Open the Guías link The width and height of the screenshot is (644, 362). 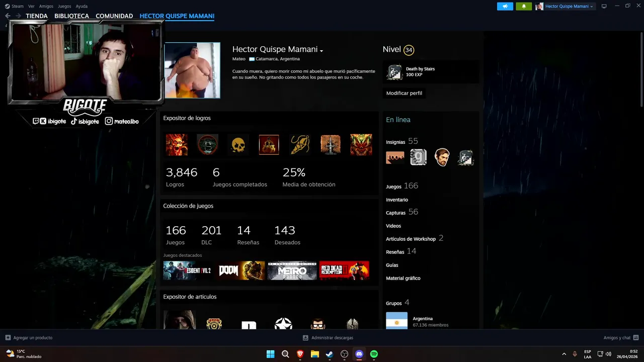click(x=392, y=265)
